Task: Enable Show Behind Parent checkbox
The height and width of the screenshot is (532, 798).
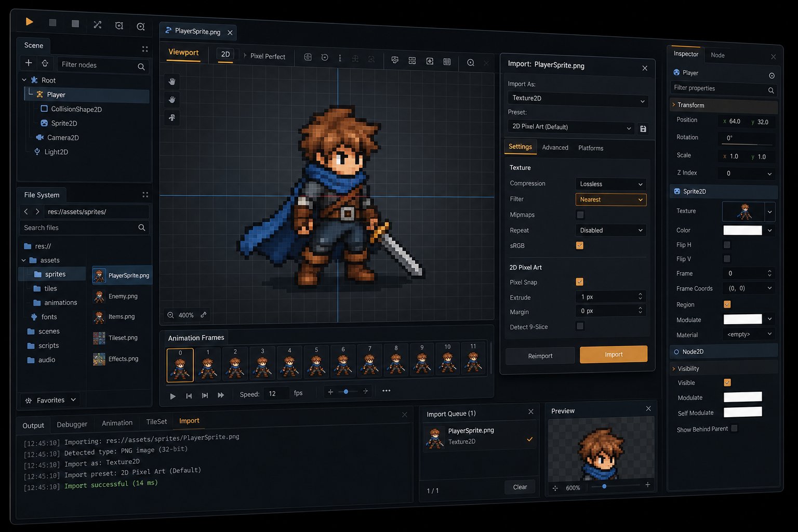Action: pos(734,429)
